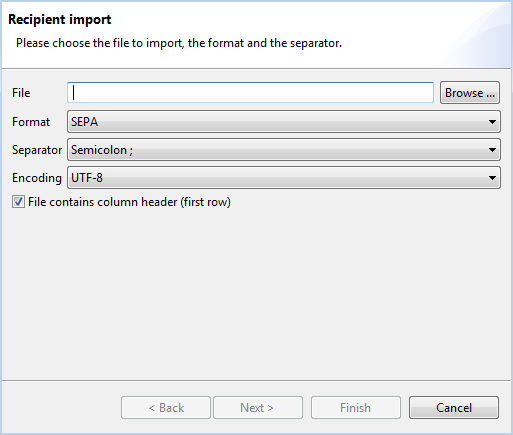This screenshot has height=435, width=513.
Task: Click the 'File' field label
Action: tap(21, 93)
